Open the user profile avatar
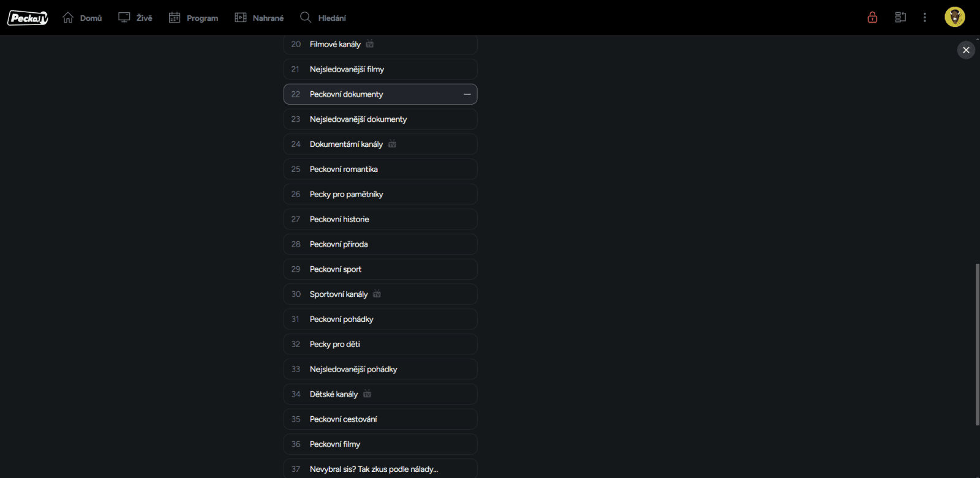This screenshot has width=980, height=478. (954, 17)
